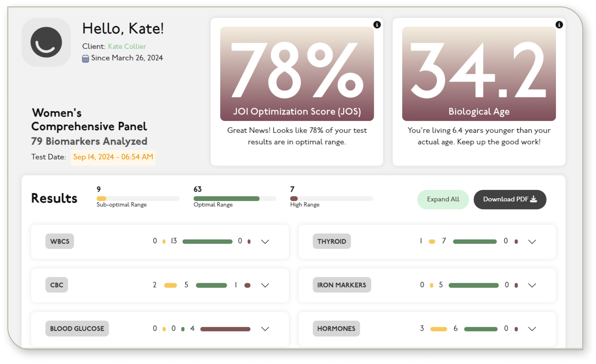Expand the WBCS results row
The image size is (596, 364).
pos(265,242)
